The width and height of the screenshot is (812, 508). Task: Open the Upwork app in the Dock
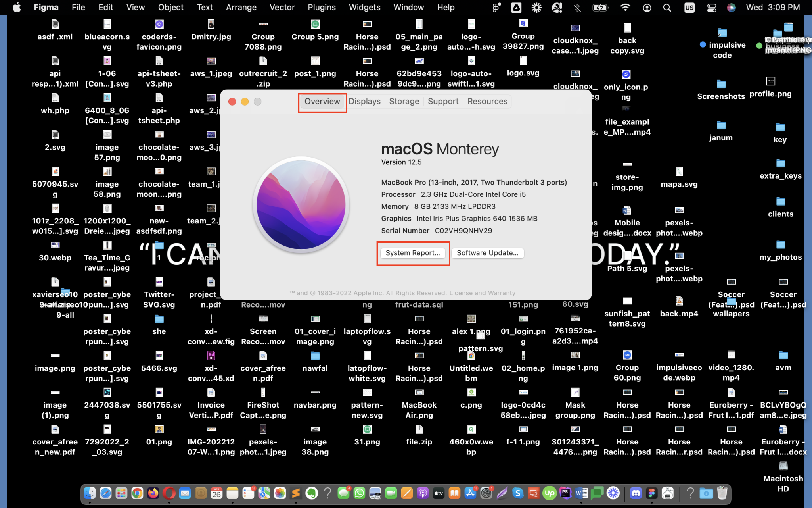tap(550, 493)
